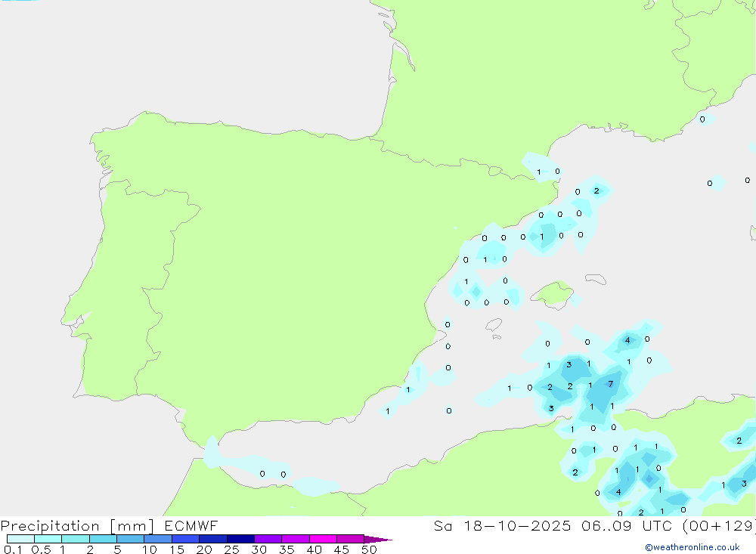The image size is (756, 554).
Task: Pick the 2–5 mm legend color box
Action: point(103,539)
